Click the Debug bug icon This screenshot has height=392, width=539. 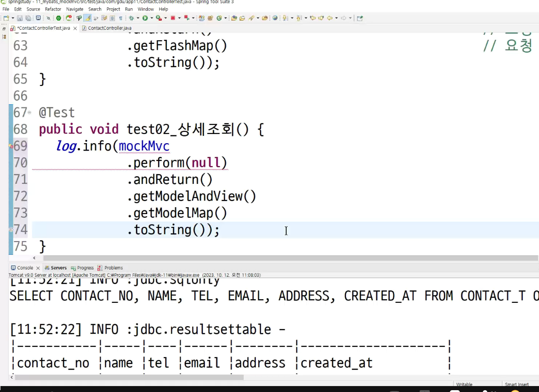click(x=131, y=18)
